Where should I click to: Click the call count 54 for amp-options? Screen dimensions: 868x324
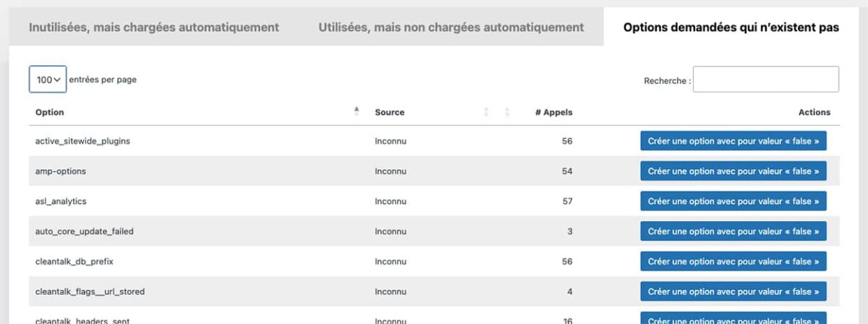tap(567, 171)
